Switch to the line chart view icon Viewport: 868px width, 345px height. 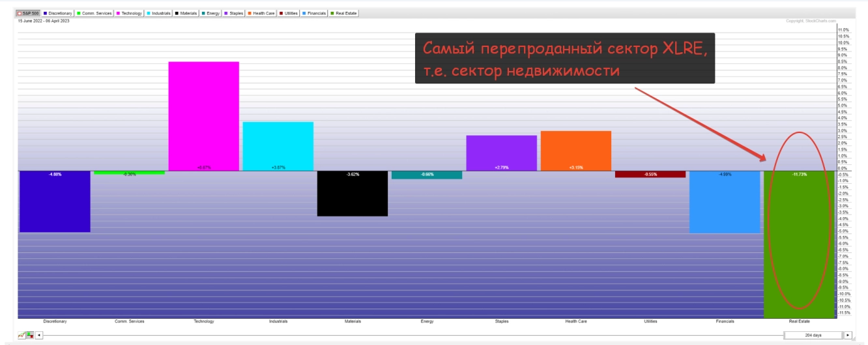click(22, 335)
